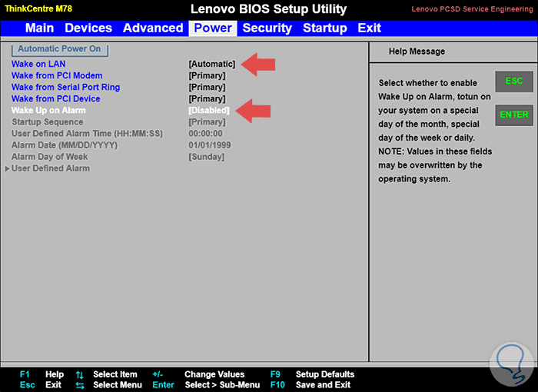Click the Alarm Date label

[x=65, y=145]
